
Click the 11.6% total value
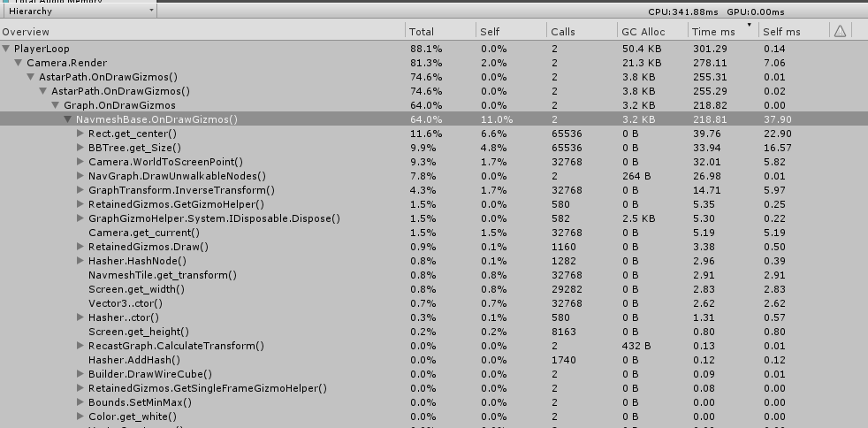click(x=426, y=134)
